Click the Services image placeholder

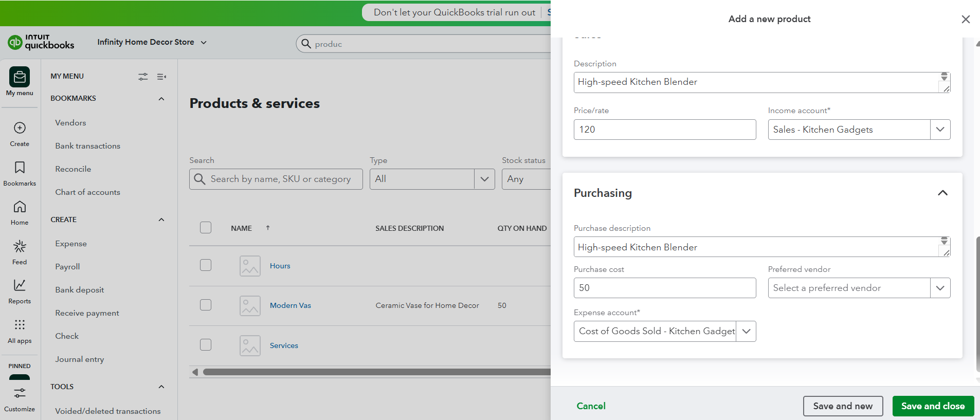click(250, 345)
